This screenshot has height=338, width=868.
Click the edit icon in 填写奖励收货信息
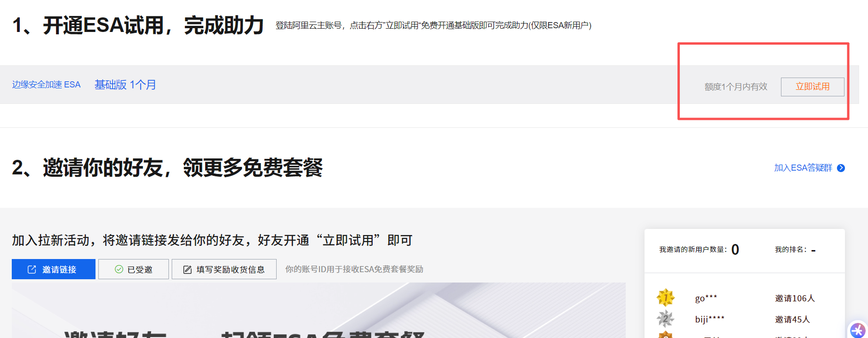(187, 269)
